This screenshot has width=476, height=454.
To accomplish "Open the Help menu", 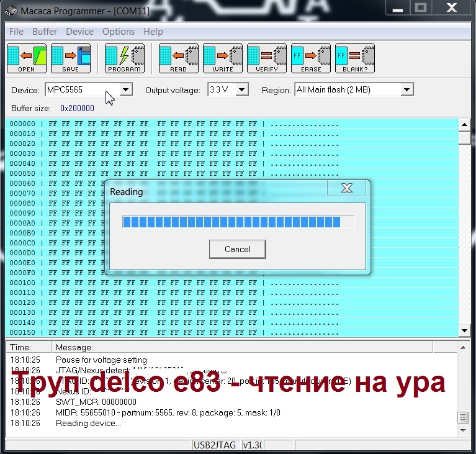I will pyautogui.click(x=153, y=32).
